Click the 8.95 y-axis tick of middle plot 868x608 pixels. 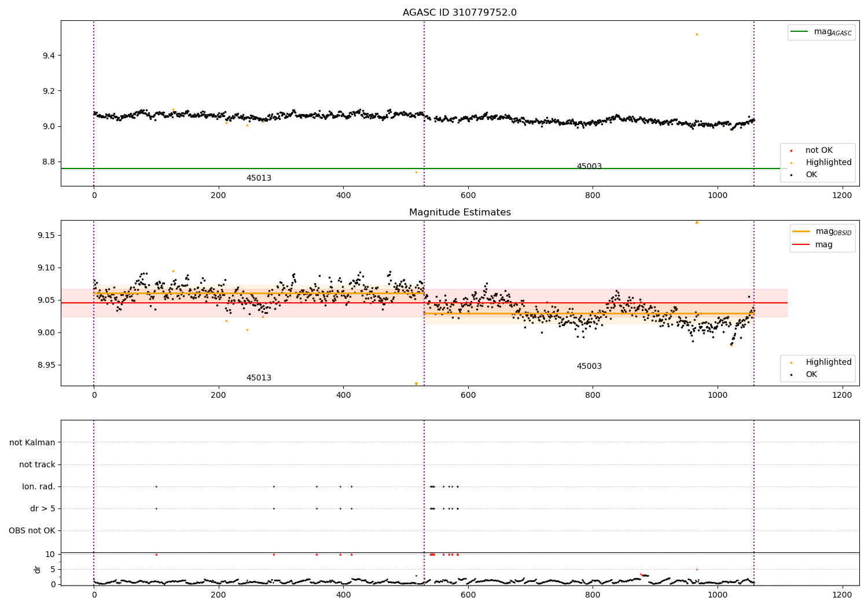(x=46, y=365)
